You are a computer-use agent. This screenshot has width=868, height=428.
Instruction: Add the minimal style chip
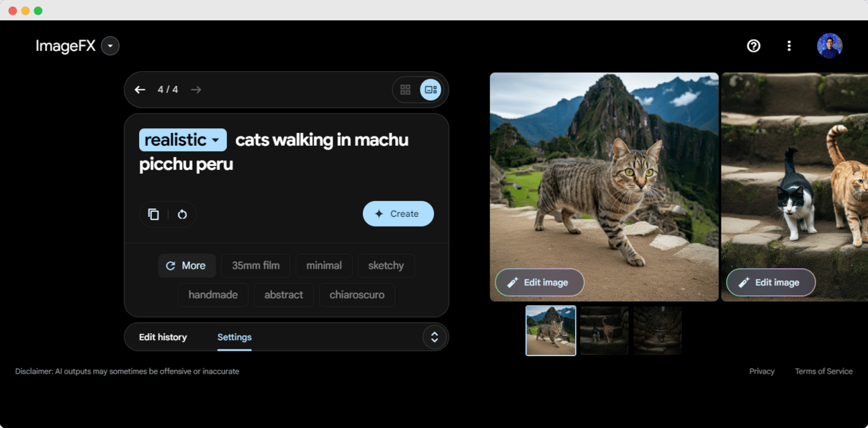pyautogui.click(x=324, y=265)
